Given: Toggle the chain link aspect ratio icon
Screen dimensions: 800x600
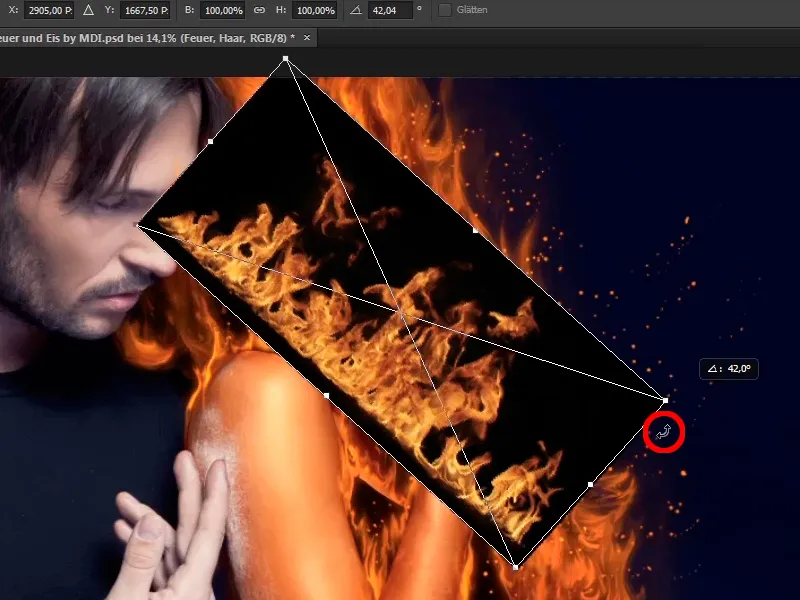Looking at the screenshot, I should (x=259, y=10).
